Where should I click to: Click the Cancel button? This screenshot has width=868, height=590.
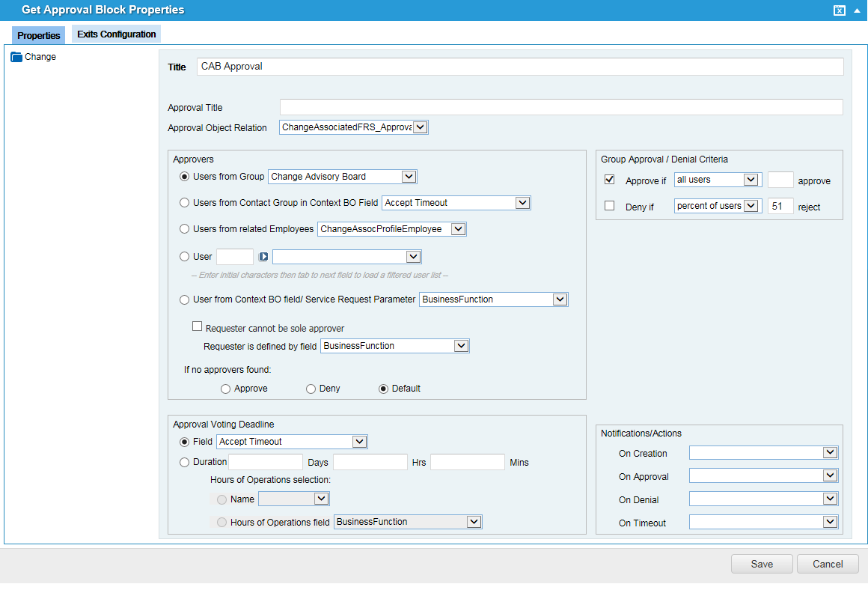pos(828,564)
